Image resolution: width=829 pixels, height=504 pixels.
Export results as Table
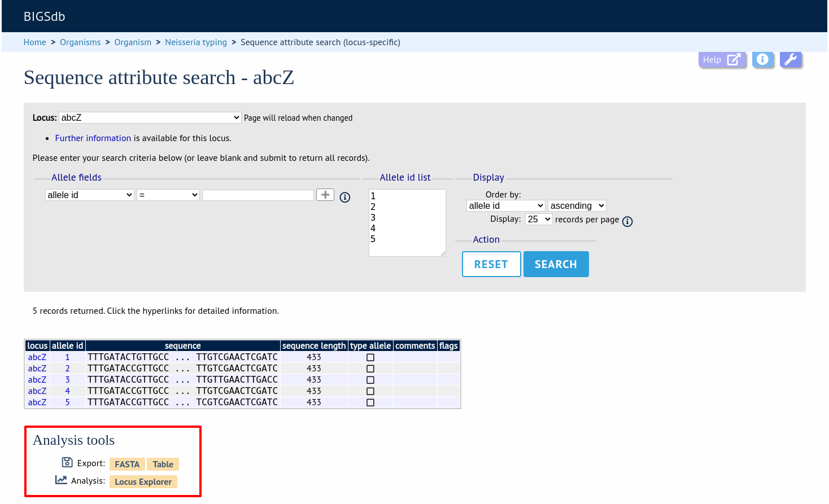tap(163, 464)
